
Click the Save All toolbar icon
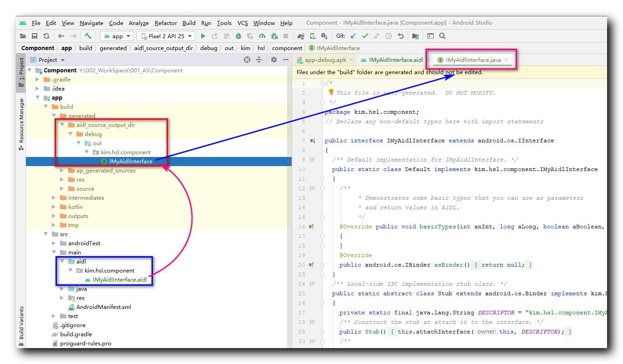tap(35, 36)
